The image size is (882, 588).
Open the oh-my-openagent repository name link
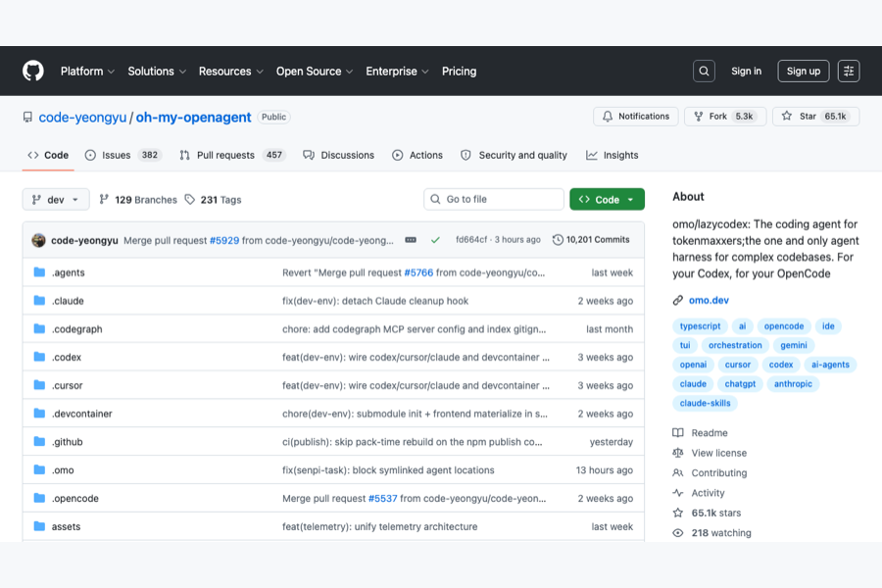coord(193,117)
